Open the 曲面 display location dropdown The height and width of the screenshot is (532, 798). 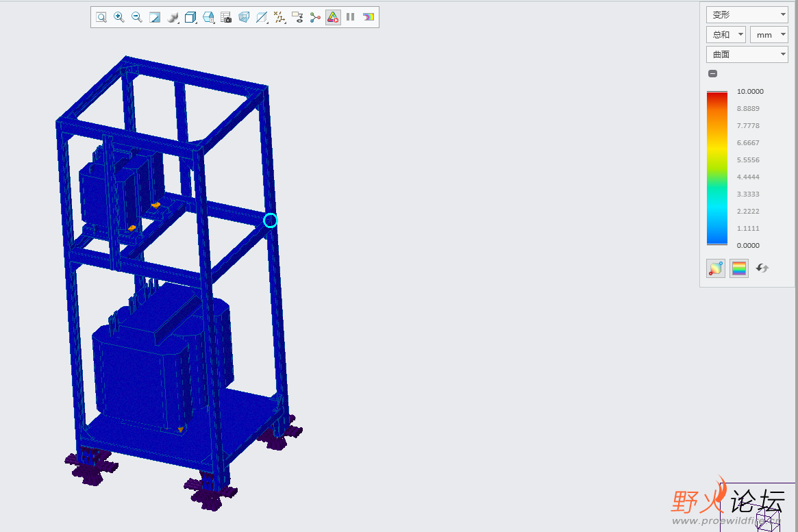747,54
